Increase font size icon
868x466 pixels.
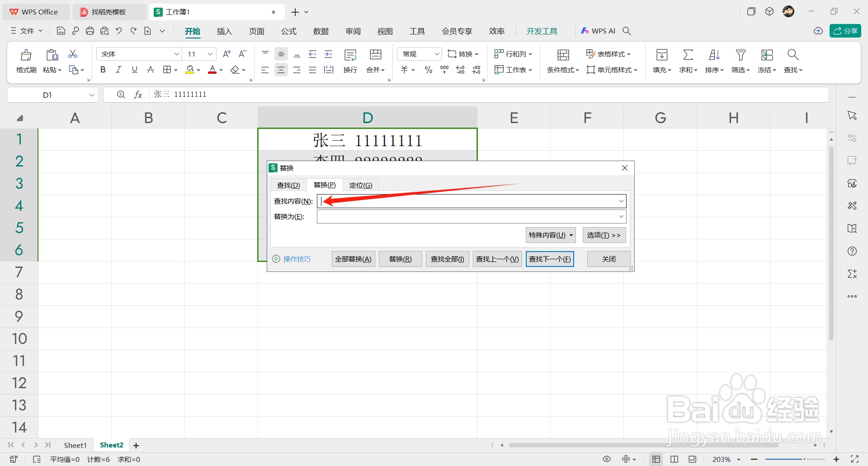point(227,54)
